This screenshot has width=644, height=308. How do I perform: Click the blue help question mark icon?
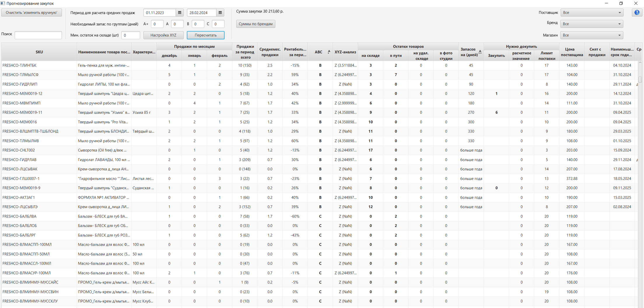637,13
